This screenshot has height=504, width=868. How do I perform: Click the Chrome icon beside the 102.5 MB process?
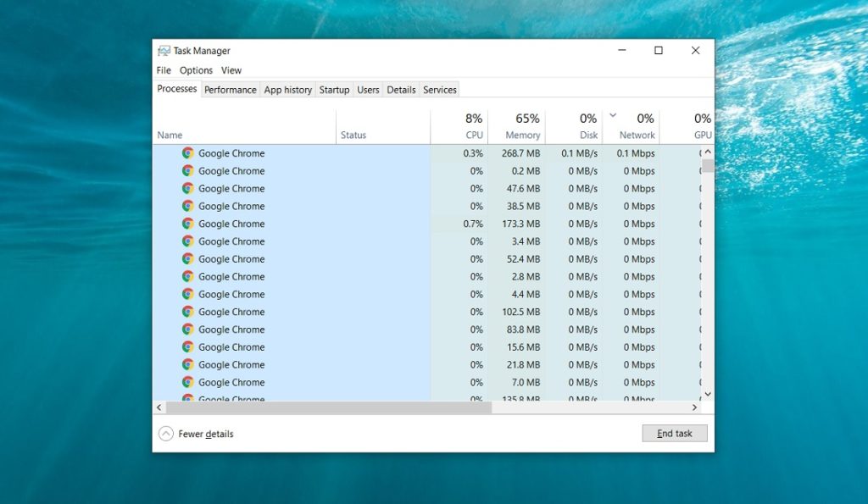(x=188, y=312)
